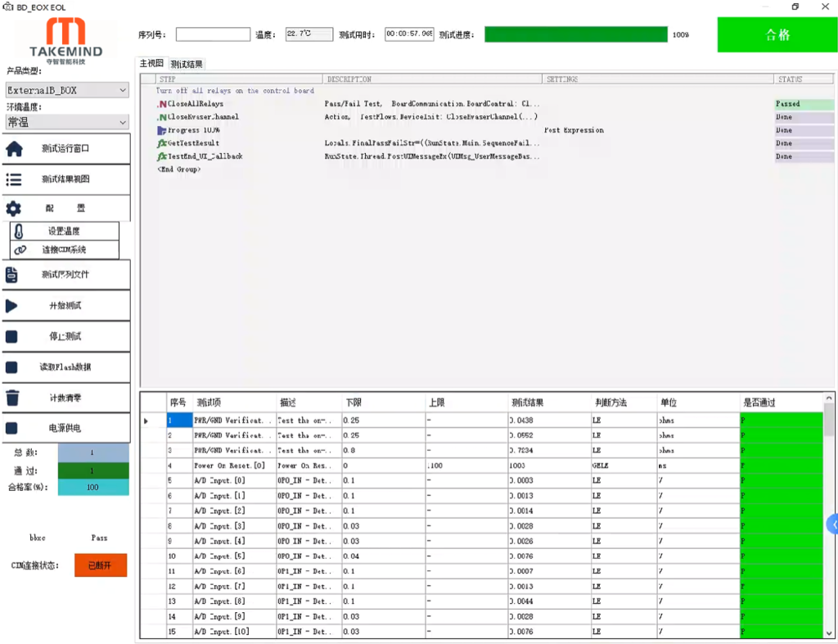Click the 序列号 input field
This screenshot has width=838, height=644.
click(x=213, y=34)
